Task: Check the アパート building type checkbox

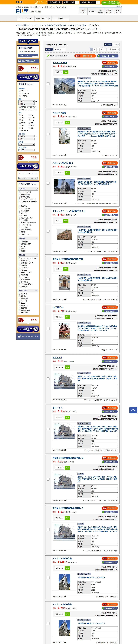Action: coord(20,91)
